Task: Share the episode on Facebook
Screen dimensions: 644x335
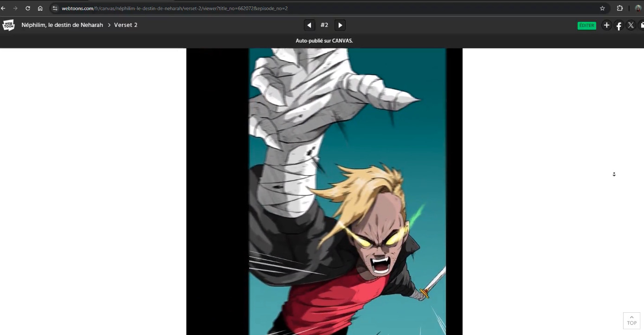Action: (618, 26)
